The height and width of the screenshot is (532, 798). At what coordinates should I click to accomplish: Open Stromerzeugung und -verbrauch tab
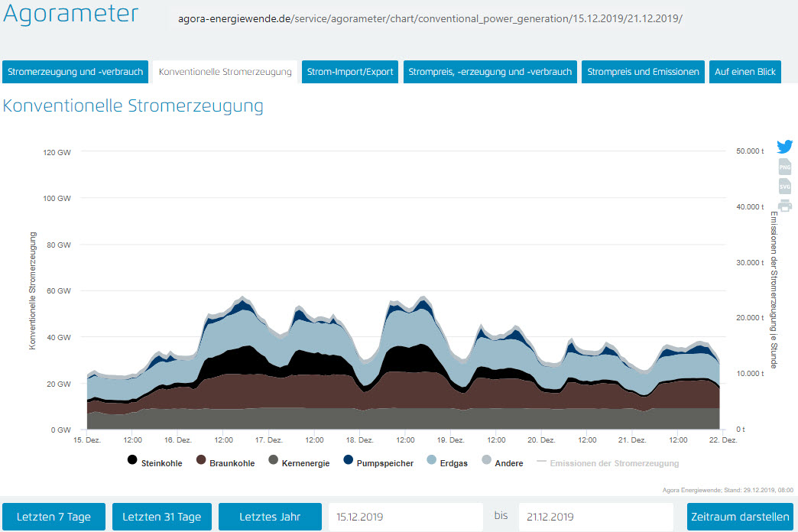click(x=75, y=72)
